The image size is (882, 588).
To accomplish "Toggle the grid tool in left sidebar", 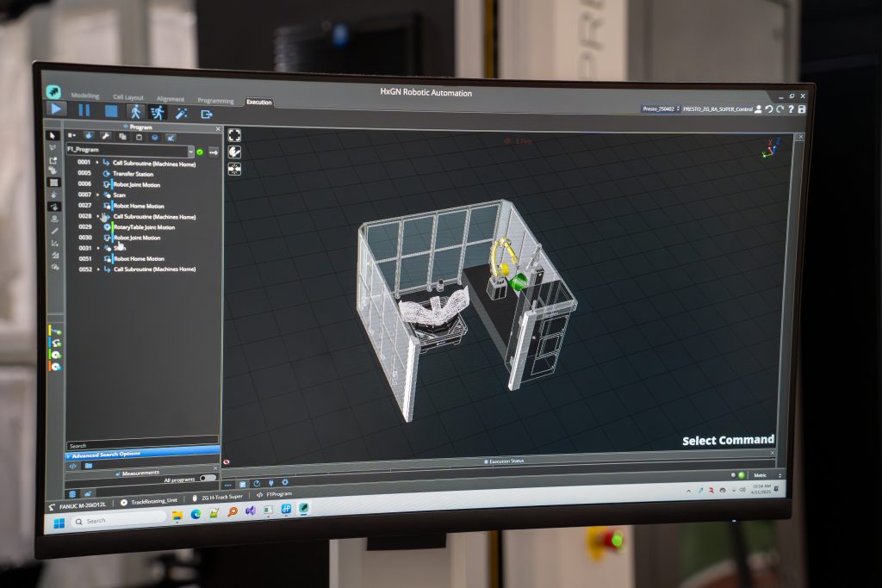I will pyautogui.click(x=54, y=183).
